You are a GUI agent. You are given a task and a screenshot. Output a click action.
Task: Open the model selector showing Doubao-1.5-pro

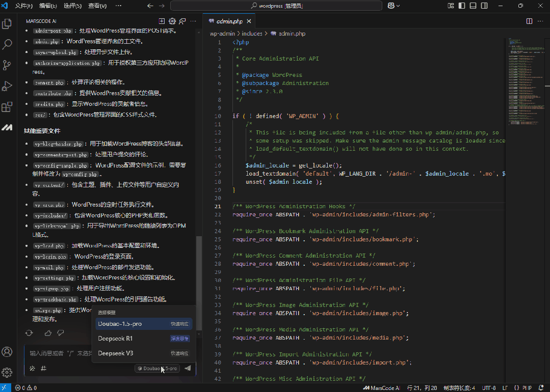pos(158,368)
